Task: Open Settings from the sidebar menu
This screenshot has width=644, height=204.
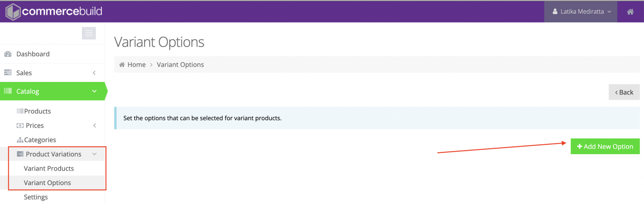Action: (x=36, y=197)
